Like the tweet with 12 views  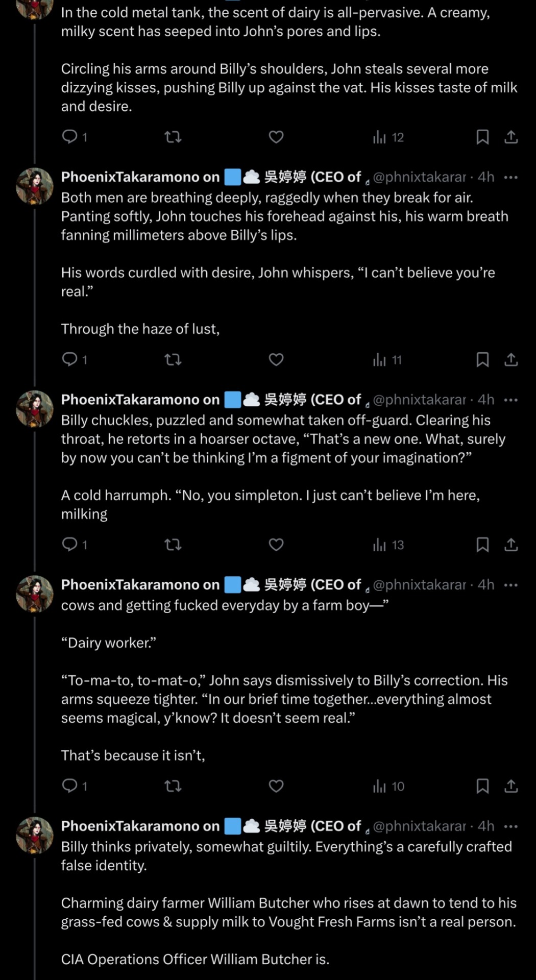[x=276, y=137]
